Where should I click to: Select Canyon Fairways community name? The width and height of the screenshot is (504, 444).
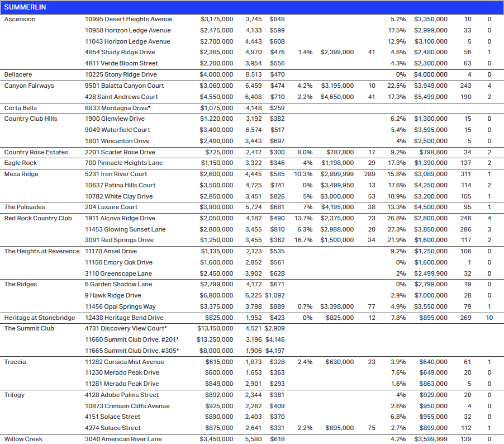pos(29,86)
